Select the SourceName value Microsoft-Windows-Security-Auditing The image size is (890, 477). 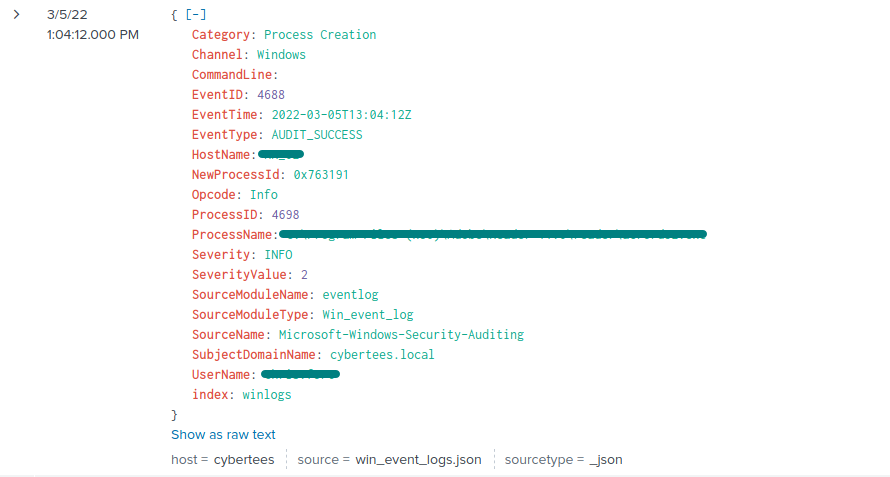click(x=401, y=335)
